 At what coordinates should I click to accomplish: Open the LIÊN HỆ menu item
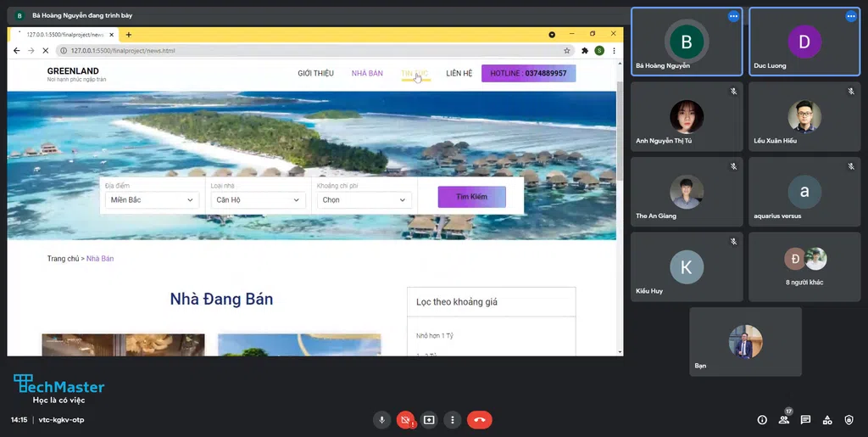click(x=459, y=73)
